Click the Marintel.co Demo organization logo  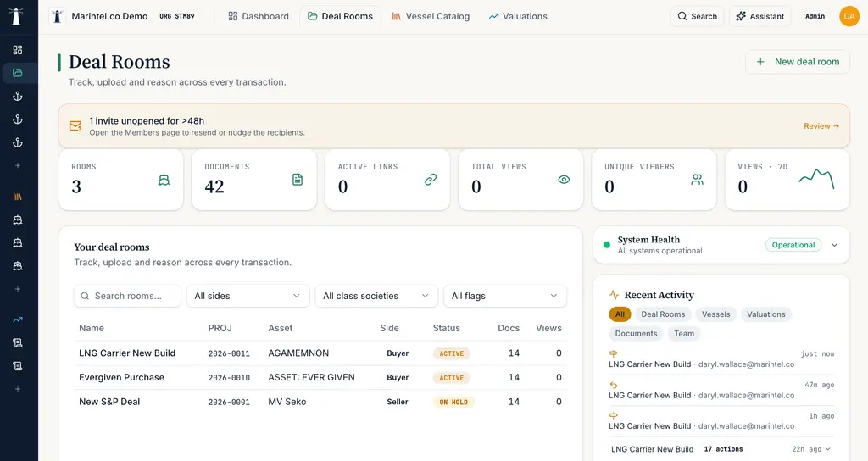coord(57,16)
